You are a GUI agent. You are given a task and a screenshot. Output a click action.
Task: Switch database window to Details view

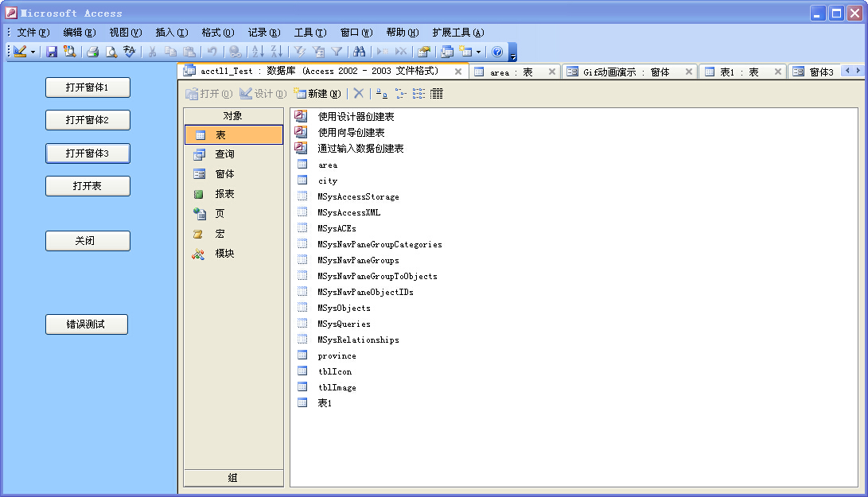coord(437,94)
